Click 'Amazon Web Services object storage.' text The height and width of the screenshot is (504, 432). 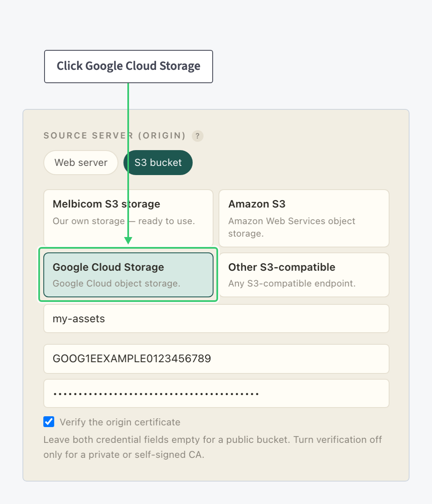(292, 227)
